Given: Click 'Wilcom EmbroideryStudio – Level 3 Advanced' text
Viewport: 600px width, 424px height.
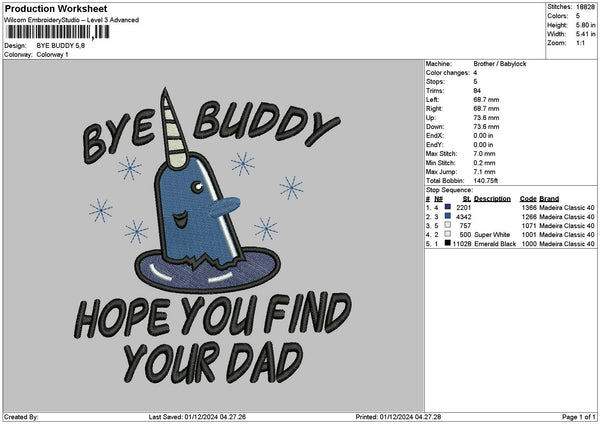Looking at the screenshot, I should (72, 20).
